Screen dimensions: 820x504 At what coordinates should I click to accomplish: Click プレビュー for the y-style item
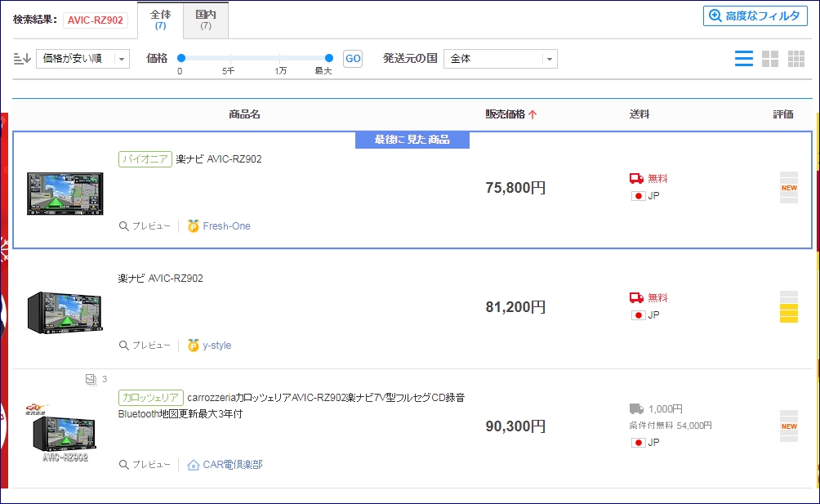[x=145, y=345]
